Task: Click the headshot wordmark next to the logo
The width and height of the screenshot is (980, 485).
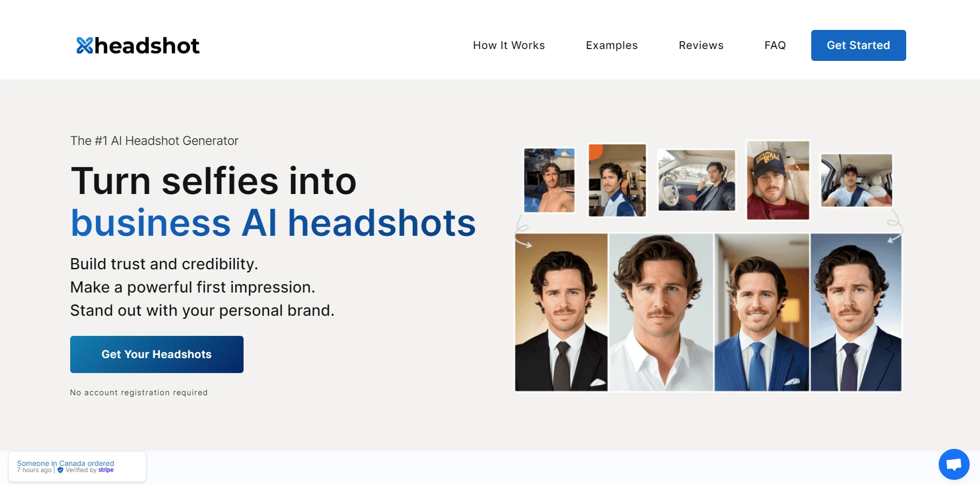Action: point(147,45)
